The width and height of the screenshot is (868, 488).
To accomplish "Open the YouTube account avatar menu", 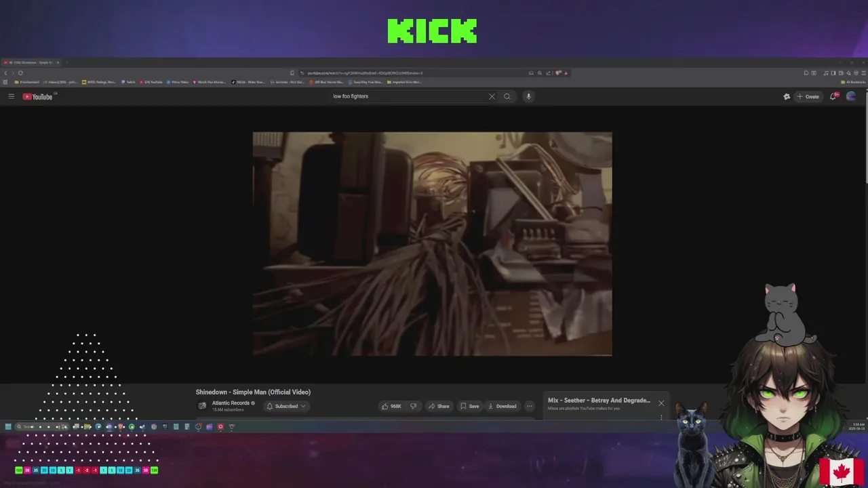I will coord(851,96).
